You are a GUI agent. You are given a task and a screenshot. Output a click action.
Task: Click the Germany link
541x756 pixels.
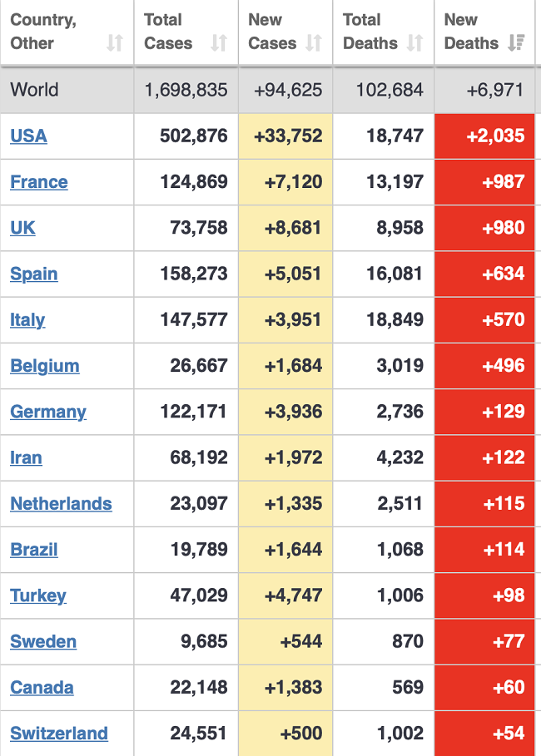pyautogui.click(x=48, y=412)
